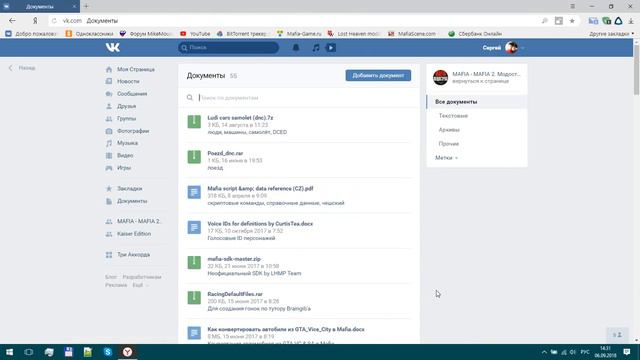Open mafia-sdk-master.zip file link

[234, 259]
